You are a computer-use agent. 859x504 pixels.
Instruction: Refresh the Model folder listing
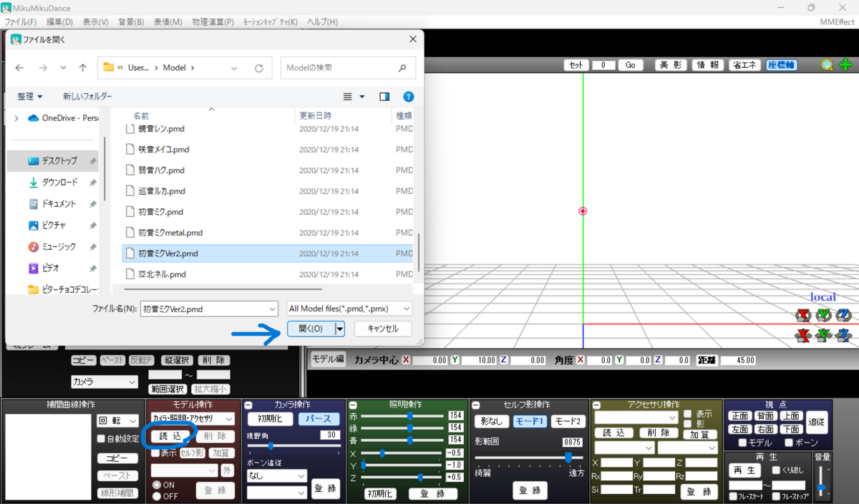(258, 68)
